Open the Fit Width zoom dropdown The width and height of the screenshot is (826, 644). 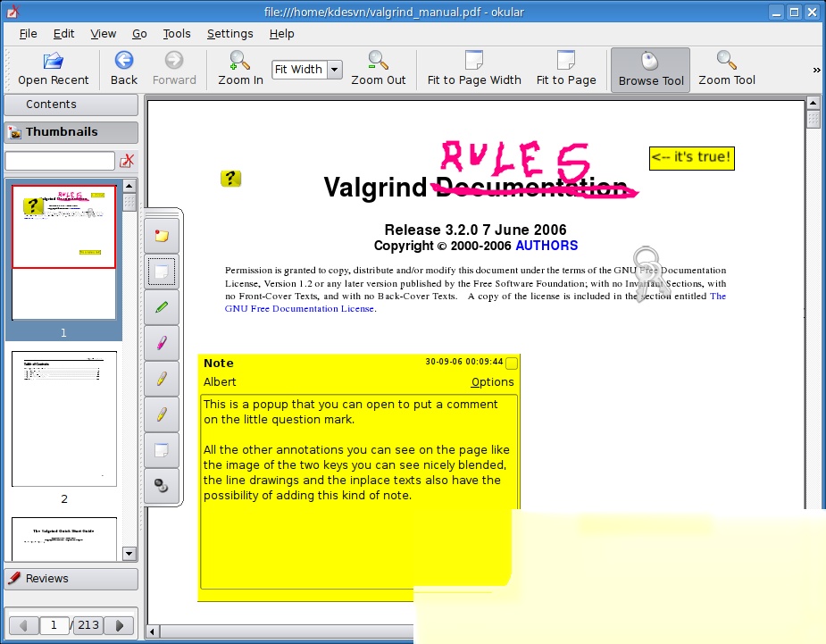pos(335,70)
